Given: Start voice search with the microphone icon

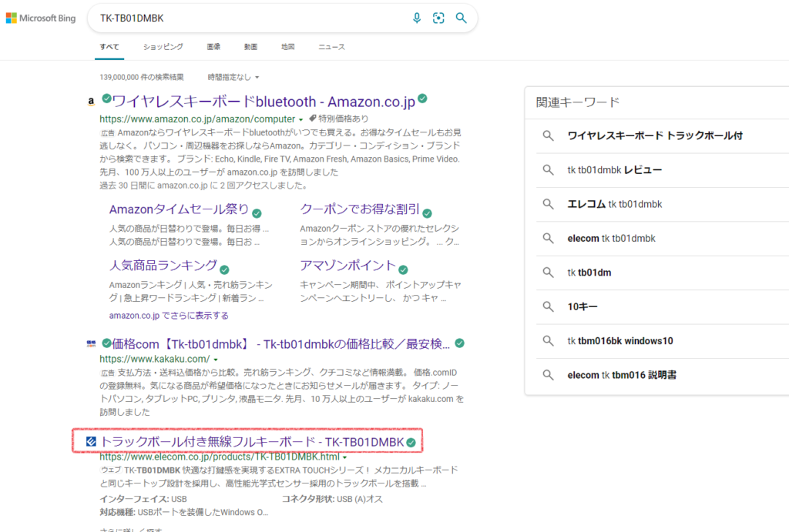Looking at the screenshot, I should pos(417,18).
